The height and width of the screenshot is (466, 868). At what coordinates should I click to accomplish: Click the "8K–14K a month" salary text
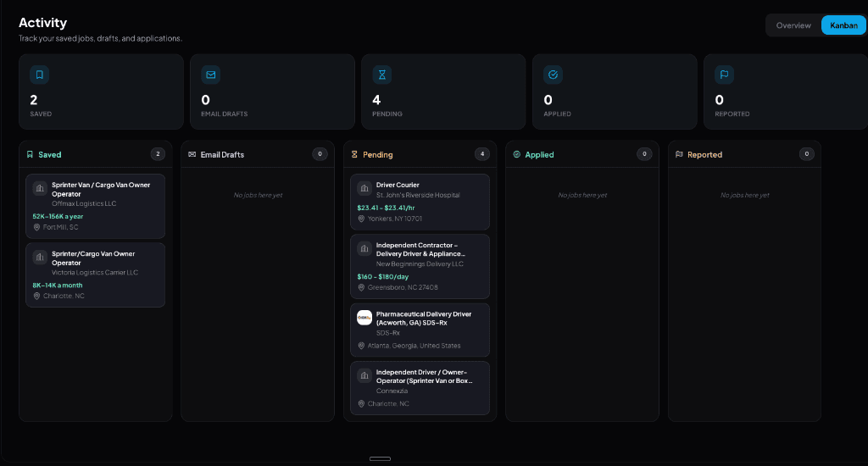[57, 285]
